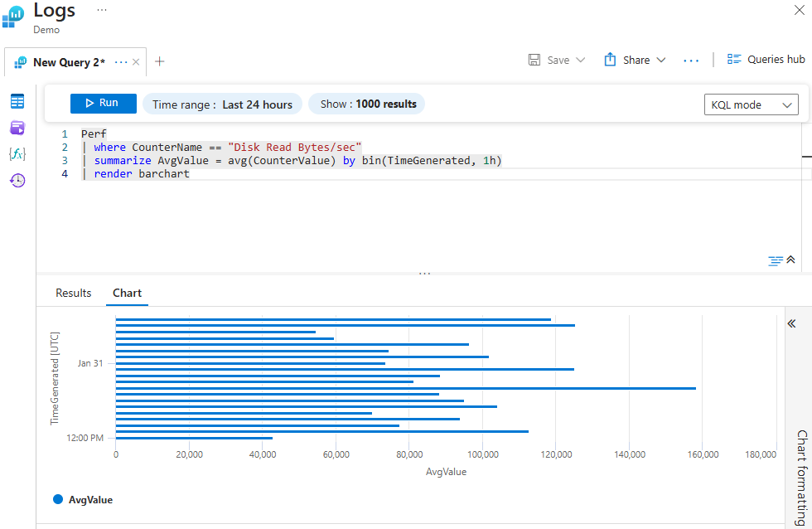Switch to the Chart tab
This screenshot has height=529, width=812.
click(x=127, y=293)
